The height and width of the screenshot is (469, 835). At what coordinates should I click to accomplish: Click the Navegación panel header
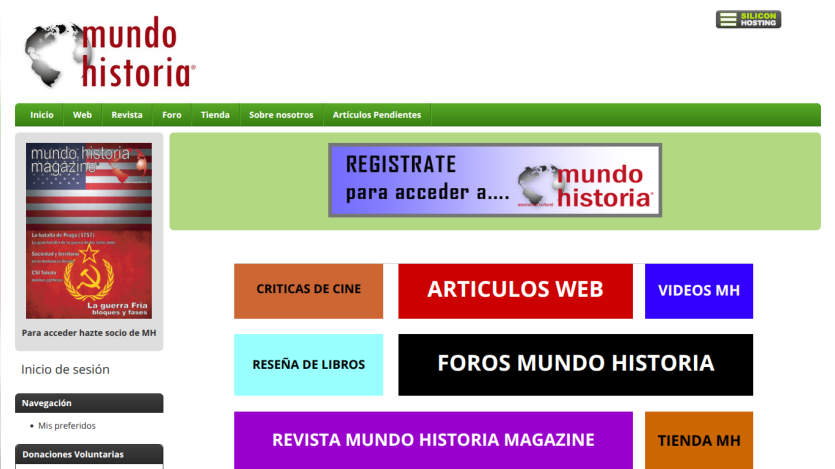89,403
